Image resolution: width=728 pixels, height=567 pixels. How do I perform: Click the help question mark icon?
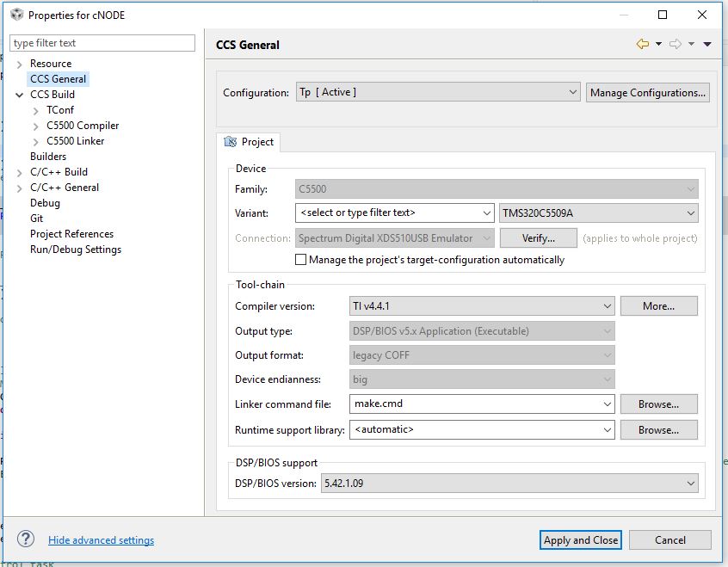[x=26, y=539]
